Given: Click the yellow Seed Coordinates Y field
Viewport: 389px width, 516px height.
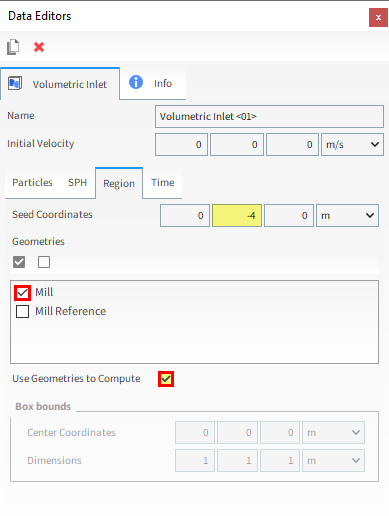Looking at the screenshot, I should 237,215.
